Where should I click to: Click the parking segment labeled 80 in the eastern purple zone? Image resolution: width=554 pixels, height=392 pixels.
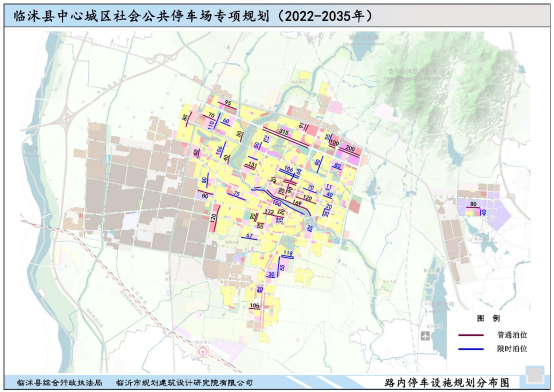click(x=473, y=206)
